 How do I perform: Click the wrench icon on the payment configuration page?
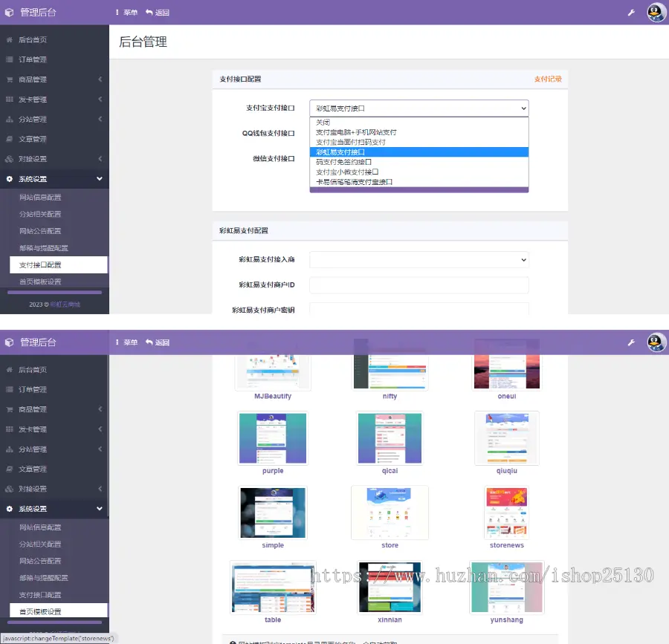(631, 13)
